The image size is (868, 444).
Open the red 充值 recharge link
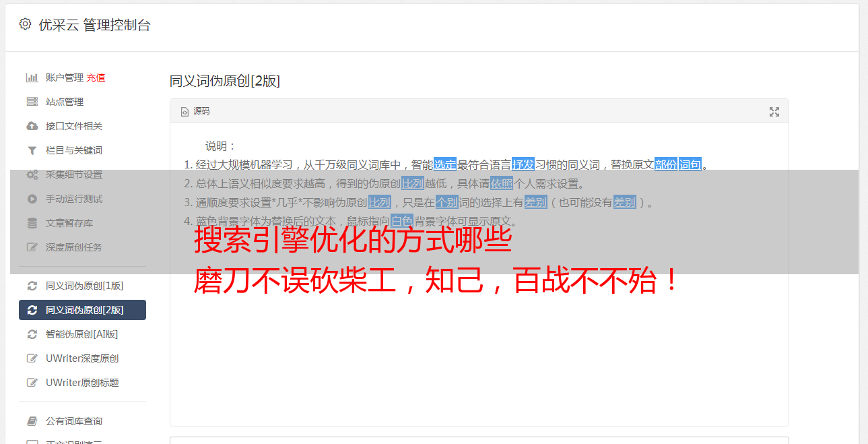pyautogui.click(x=96, y=77)
